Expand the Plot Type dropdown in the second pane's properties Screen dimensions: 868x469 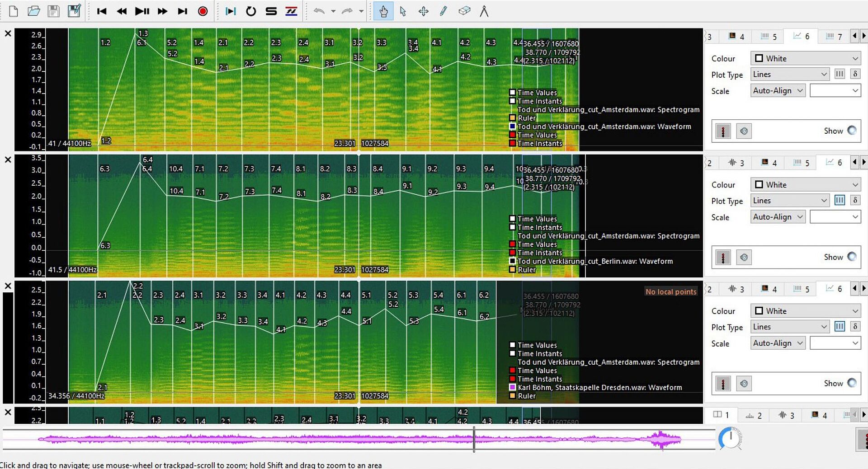[790, 201]
